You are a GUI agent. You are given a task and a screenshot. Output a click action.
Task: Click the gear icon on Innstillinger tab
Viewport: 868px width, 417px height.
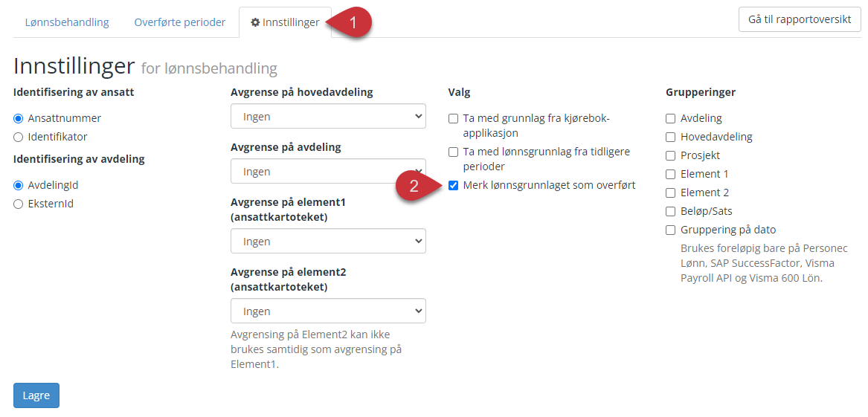[255, 23]
